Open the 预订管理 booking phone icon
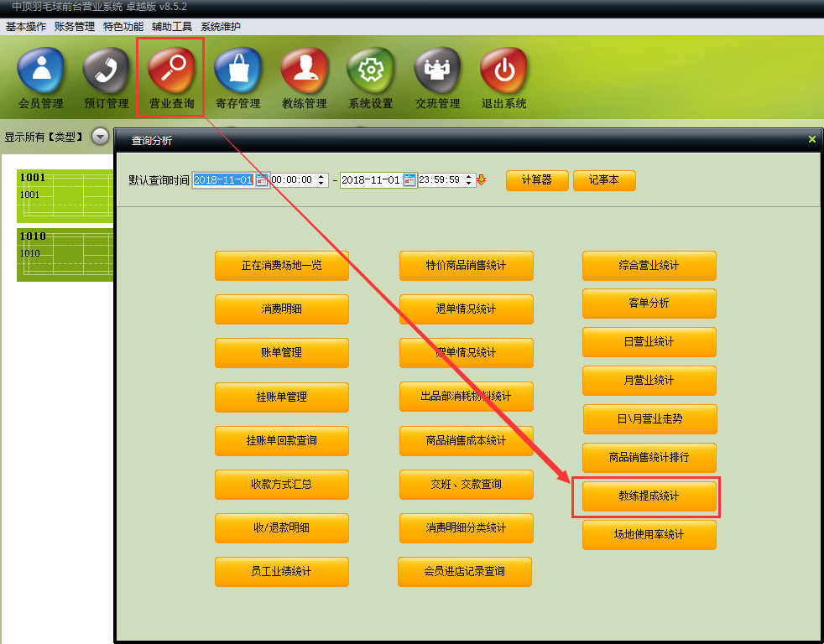Image resolution: width=824 pixels, height=644 pixels. [107, 71]
